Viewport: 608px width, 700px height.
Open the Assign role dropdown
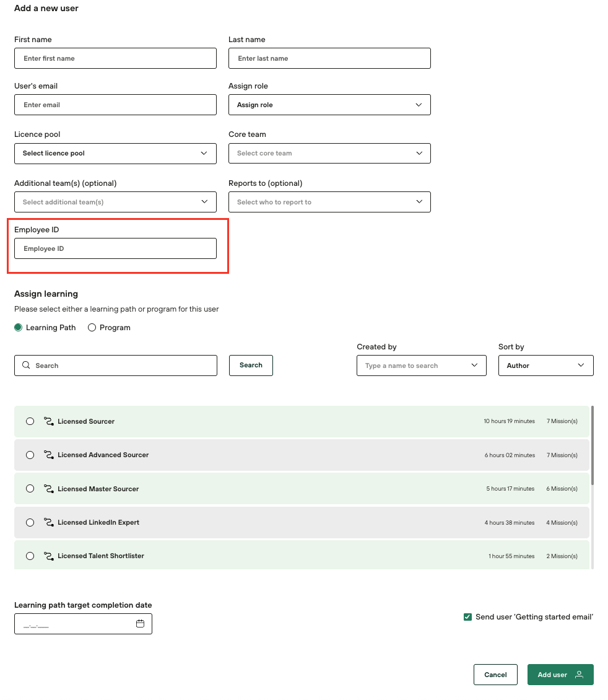(x=329, y=105)
